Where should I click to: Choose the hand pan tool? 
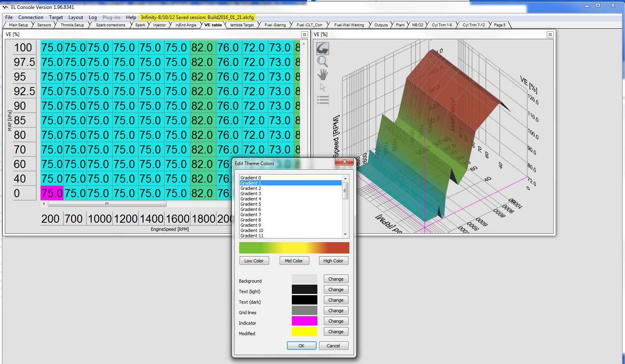click(323, 75)
